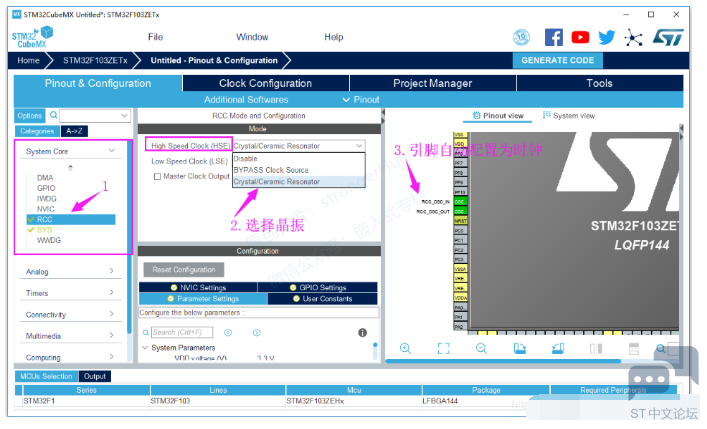Screen dimensions: 707x429
Task: Click the parameter search magnifier icon
Action: pyautogui.click(x=146, y=332)
